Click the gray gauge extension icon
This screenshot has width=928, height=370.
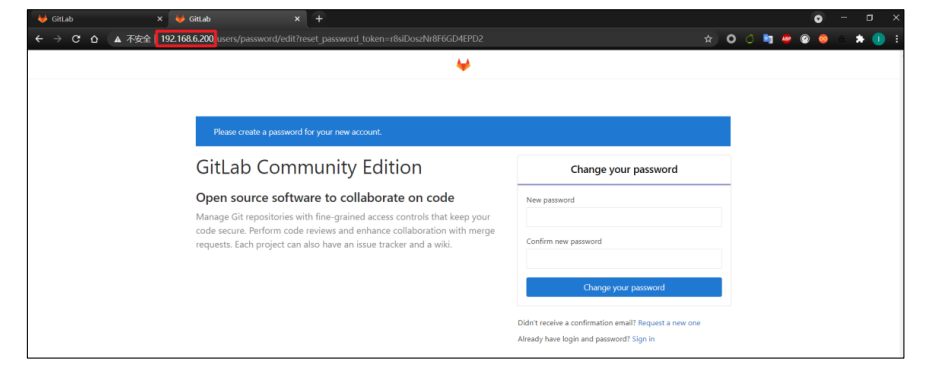coord(804,39)
